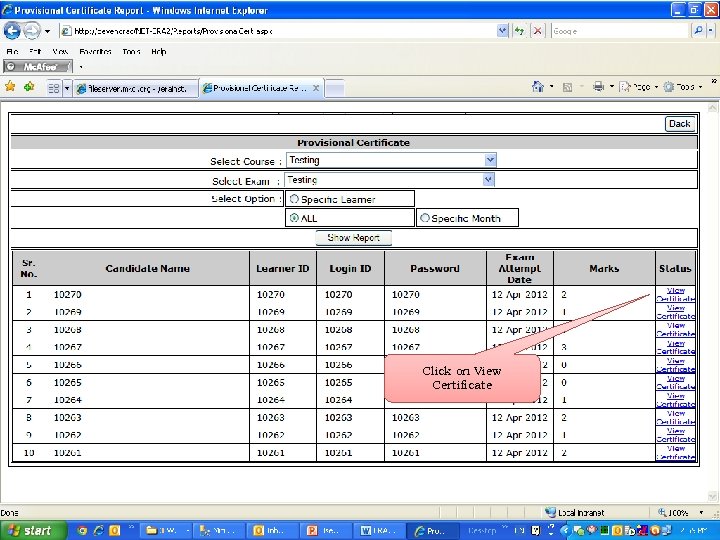Open the Home icon in command bar
This screenshot has width=720, height=540.
538,87
